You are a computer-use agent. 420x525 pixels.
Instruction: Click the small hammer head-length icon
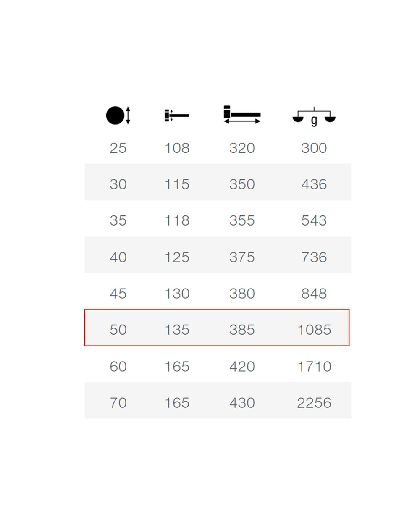[176, 115]
